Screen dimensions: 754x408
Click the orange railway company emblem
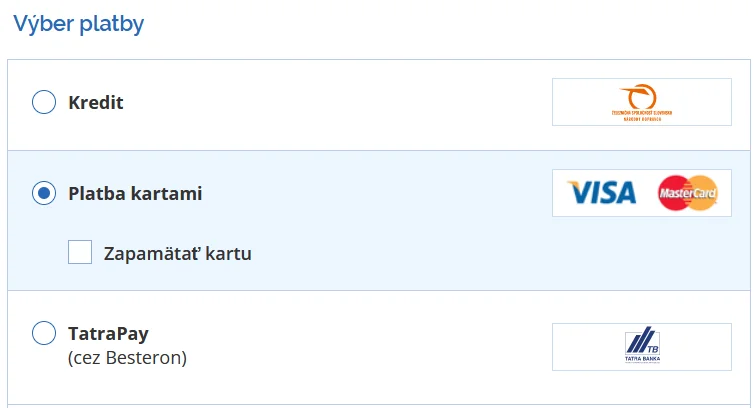tap(638, 96)
